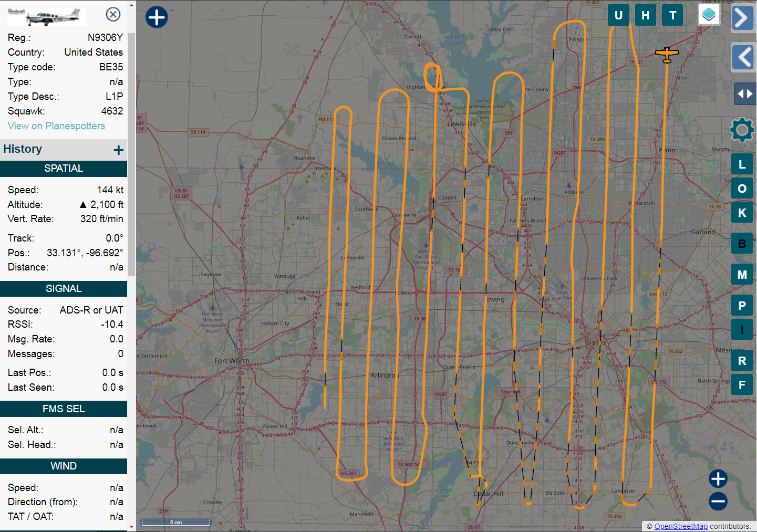The height and width of the screenshot is (532, 757).
Task: Click the left arrow chevron button
Action: 743,57
